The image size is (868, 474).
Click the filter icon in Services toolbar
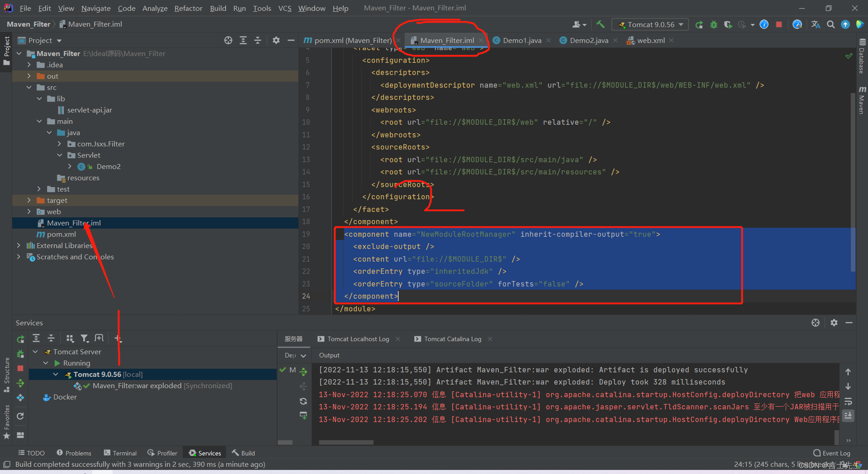pos(85,338)
